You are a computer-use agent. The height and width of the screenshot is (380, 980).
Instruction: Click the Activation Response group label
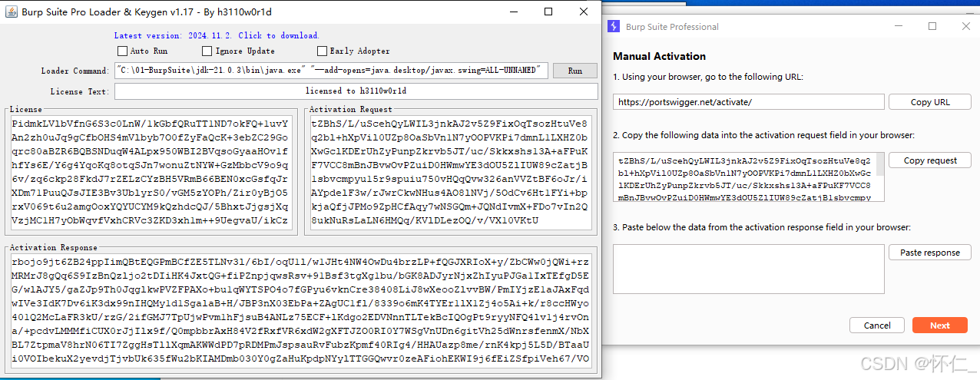[54, 247]
